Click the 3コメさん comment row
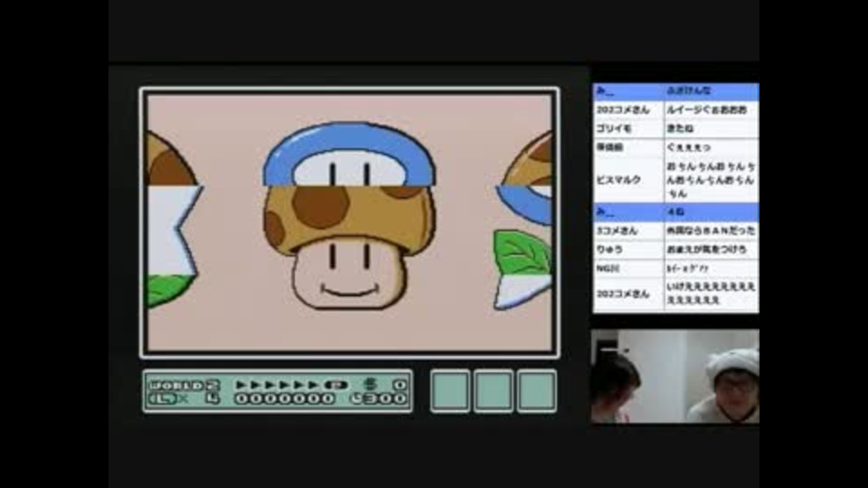Screen dimensions: 868x488 tap(676, 230)
